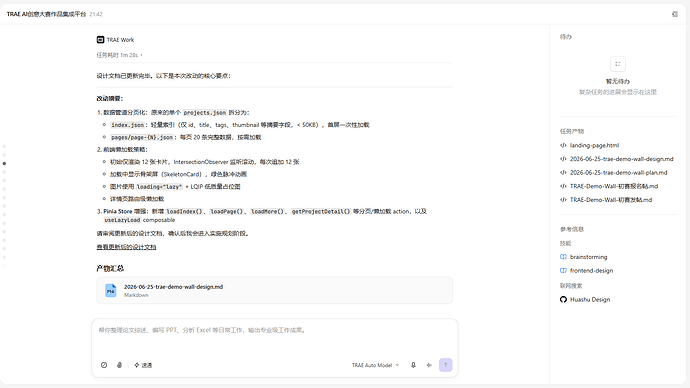Screen dimensions: 690x388
Task: Click the 任务产物 section heading
Action: pyautogui.click(x=572, y=131)
